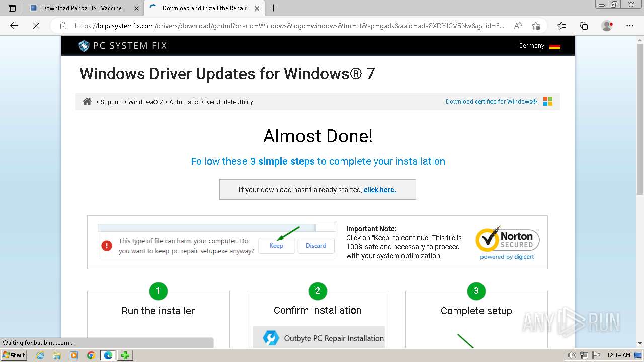Click Automatic Driver Update Utility breadcrumb
Image resolution: width=644 pixels, height=362 pixels.
(x=211, y=102)
